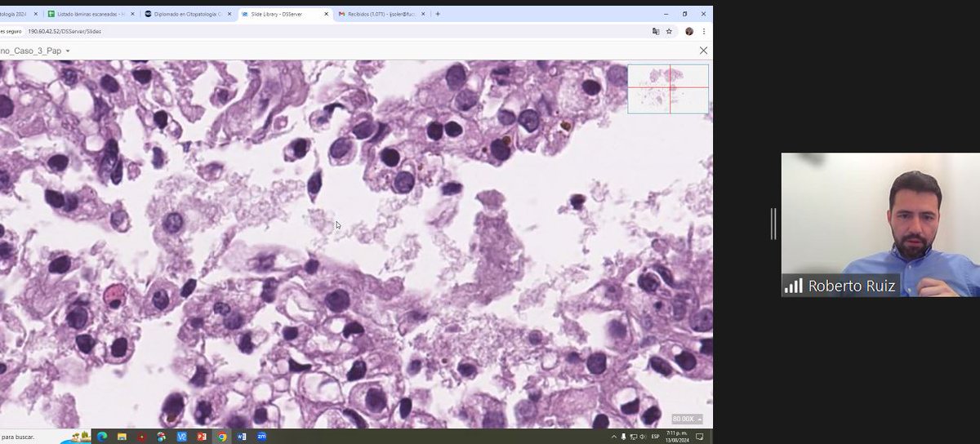
Task: Open the Chrome three-dot menu
Action: click(x=704, y=31)
